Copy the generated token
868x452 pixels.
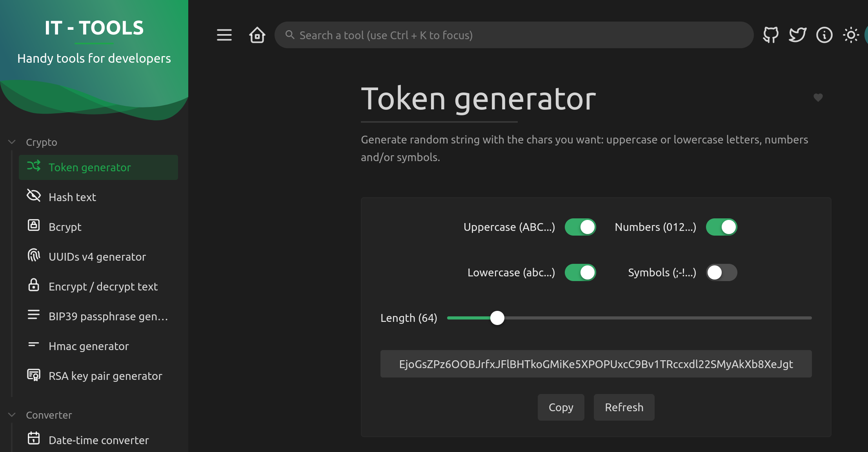(561, 407)
